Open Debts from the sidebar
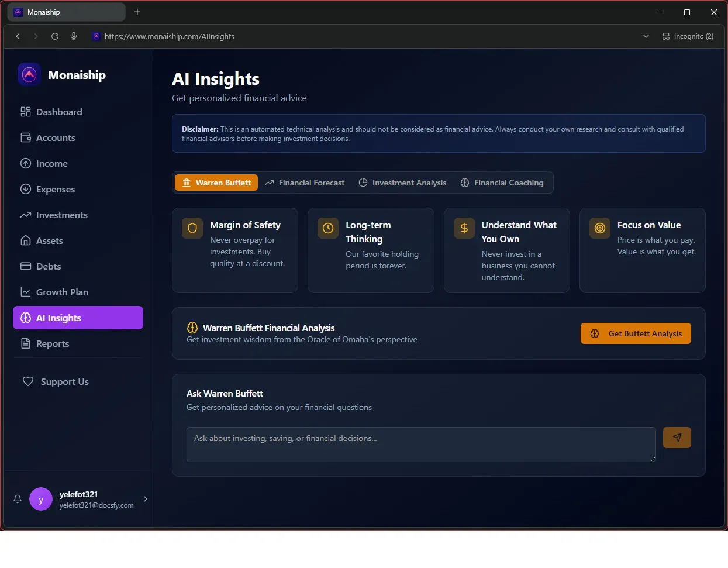Screen dimensions: 728x568 tap(78, 266)
